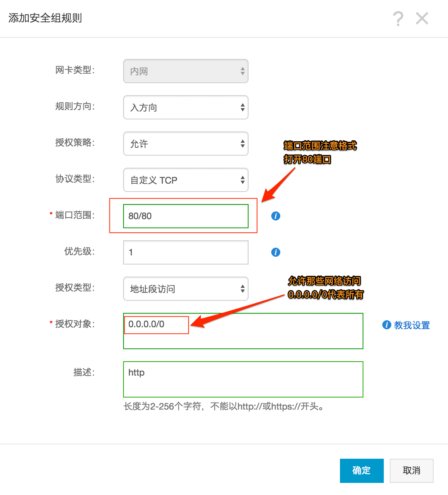Viewport: 448px width, 495px height.
Task: Click the description length hint text
Action: (224, 407)
